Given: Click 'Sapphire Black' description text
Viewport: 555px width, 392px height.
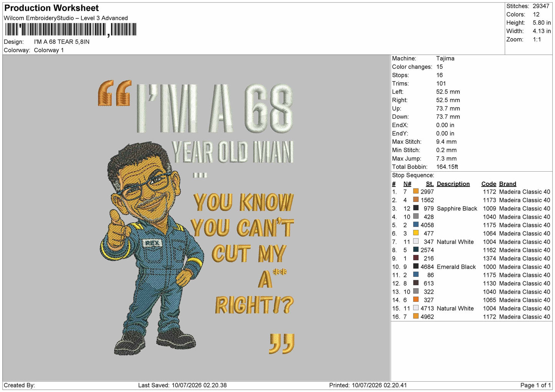Looking at the screenshot, I should [x=457, y=208].
